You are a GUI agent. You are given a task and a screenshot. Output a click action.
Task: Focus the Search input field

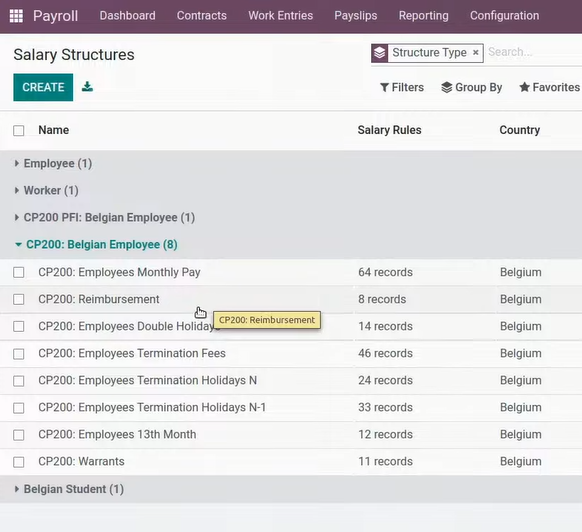(534, 52)
